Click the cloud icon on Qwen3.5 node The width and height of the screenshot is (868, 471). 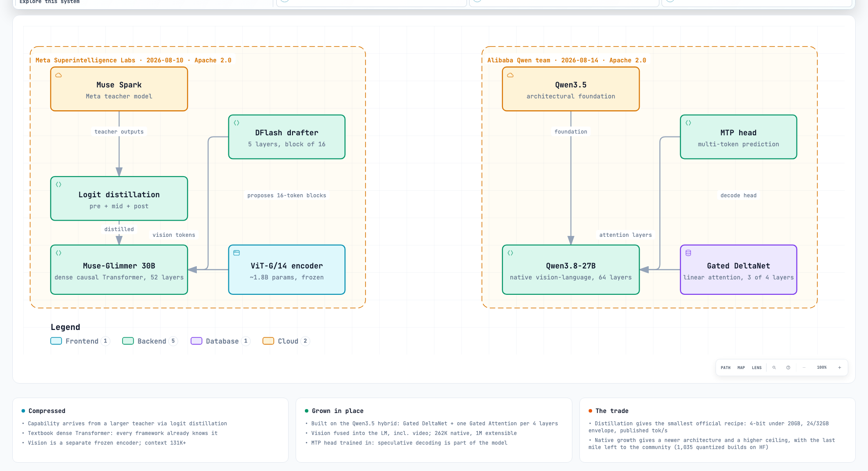click(510, 75)
